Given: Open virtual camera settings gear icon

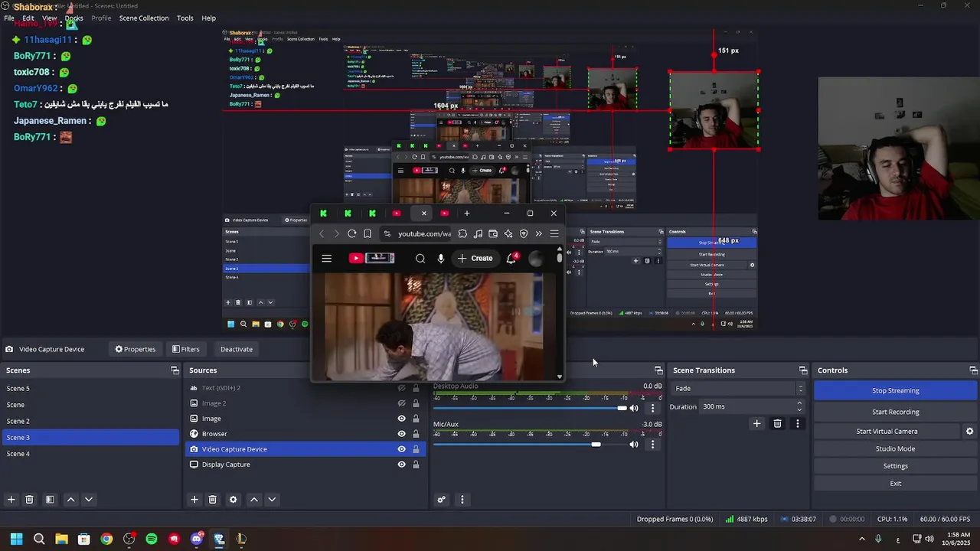Looking at the screenshot, I should coord(969,431).
